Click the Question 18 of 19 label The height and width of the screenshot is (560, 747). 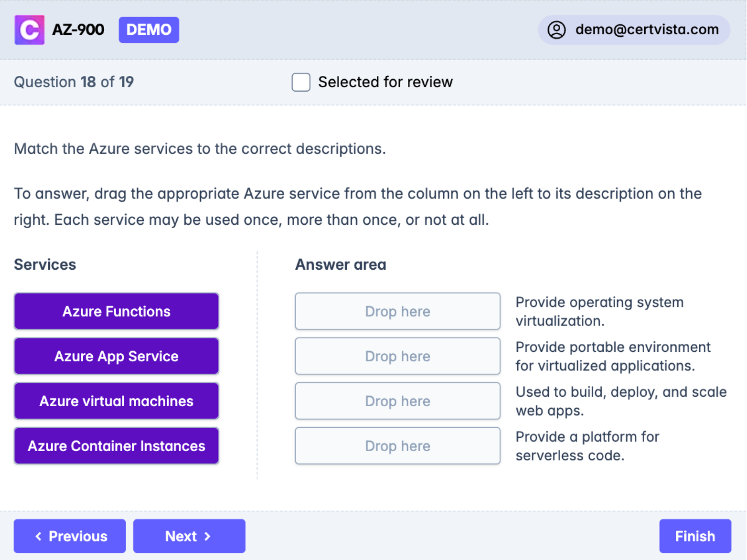[x=73, y=82]
